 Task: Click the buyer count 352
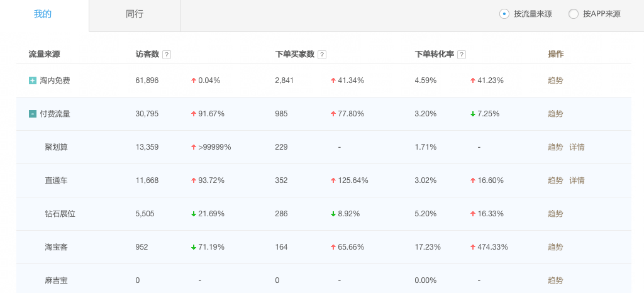click(281, 180)
